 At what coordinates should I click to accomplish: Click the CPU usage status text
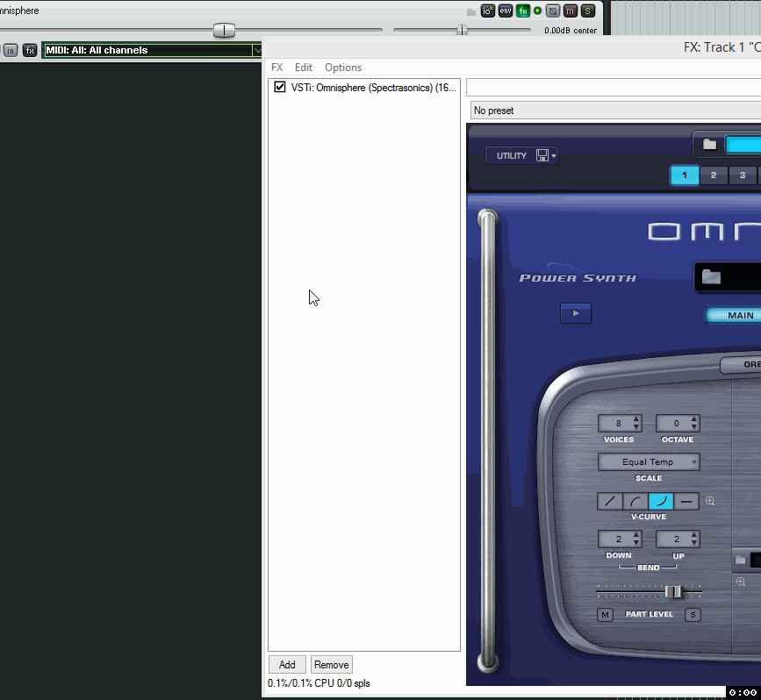319,683
